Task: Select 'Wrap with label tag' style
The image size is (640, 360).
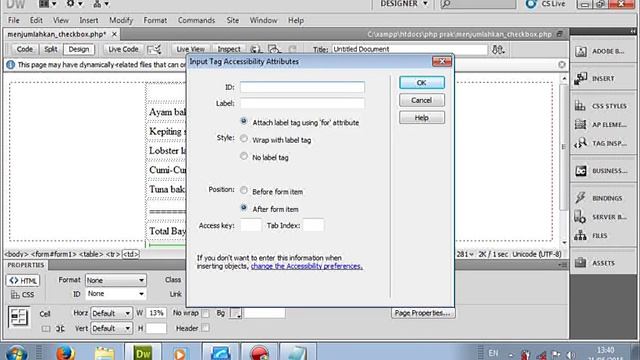Action: pos(244,138)
